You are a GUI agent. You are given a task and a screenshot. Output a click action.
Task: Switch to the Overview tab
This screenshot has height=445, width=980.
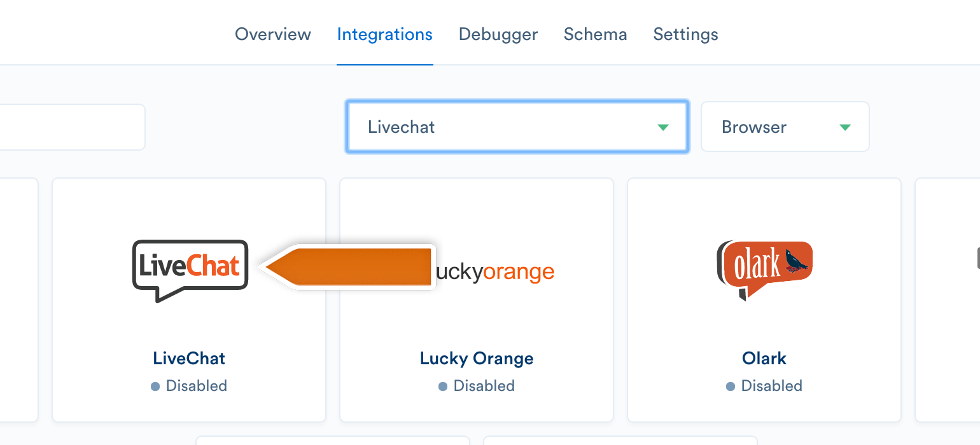273,34
